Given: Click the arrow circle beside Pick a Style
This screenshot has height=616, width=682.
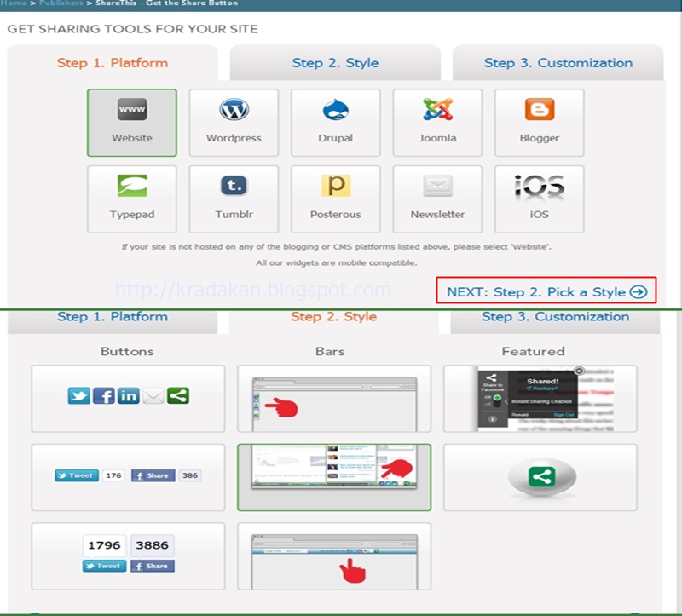Looking at the screenshot, I should click(x=639, y=291).
